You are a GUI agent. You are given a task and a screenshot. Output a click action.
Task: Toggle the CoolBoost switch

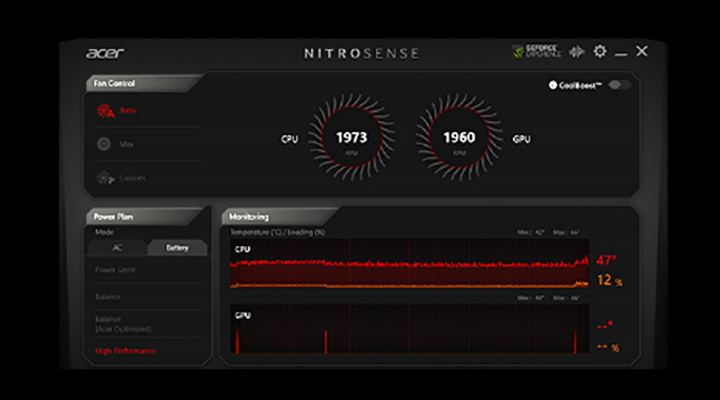[620, 85]
